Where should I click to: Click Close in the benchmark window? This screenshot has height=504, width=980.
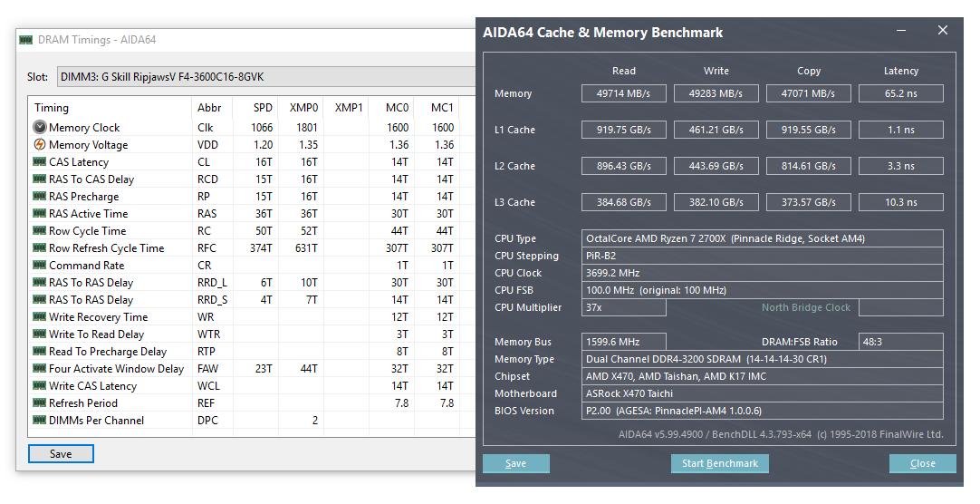[923, 463]
